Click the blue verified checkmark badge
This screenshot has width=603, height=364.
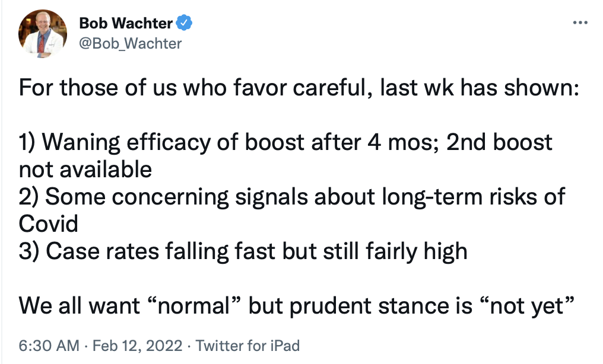185,23
